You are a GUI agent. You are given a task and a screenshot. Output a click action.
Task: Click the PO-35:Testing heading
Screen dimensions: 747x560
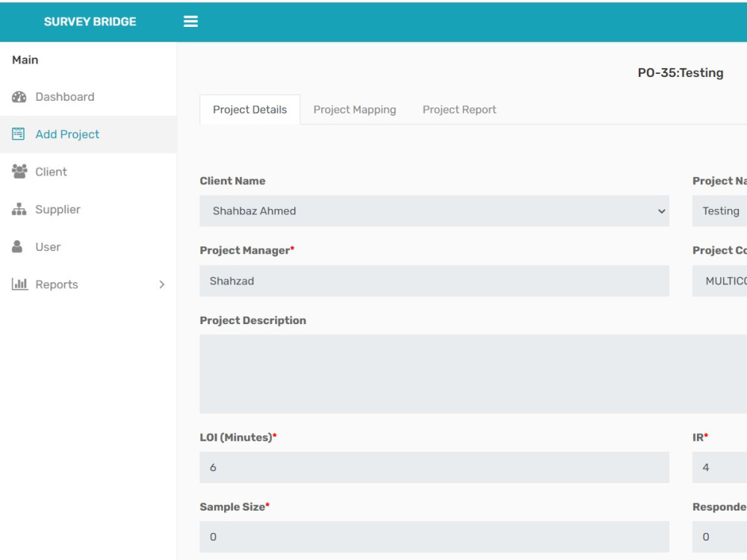pyautogui.click(x=681, y=73)
